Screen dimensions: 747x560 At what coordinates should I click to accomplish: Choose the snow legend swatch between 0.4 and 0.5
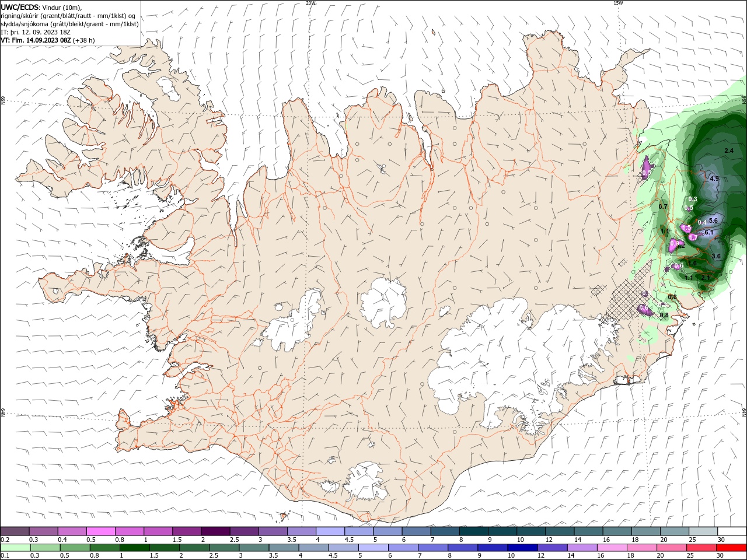pos(72,531)
